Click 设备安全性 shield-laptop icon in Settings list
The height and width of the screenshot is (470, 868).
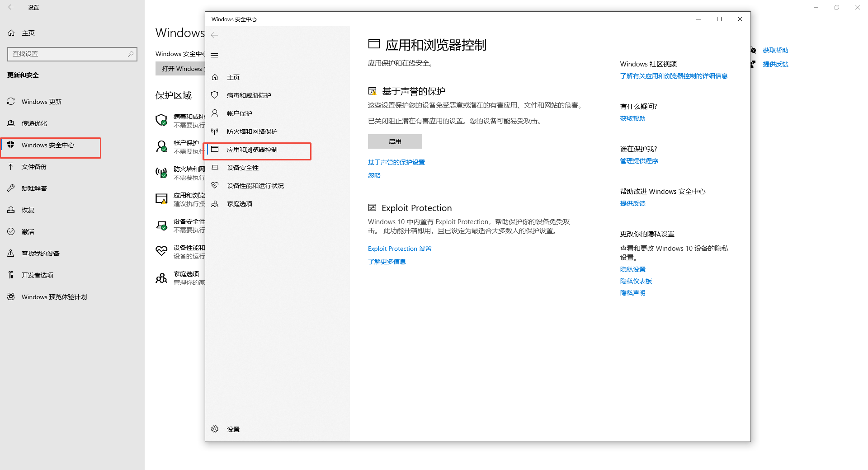pos(161,226)
